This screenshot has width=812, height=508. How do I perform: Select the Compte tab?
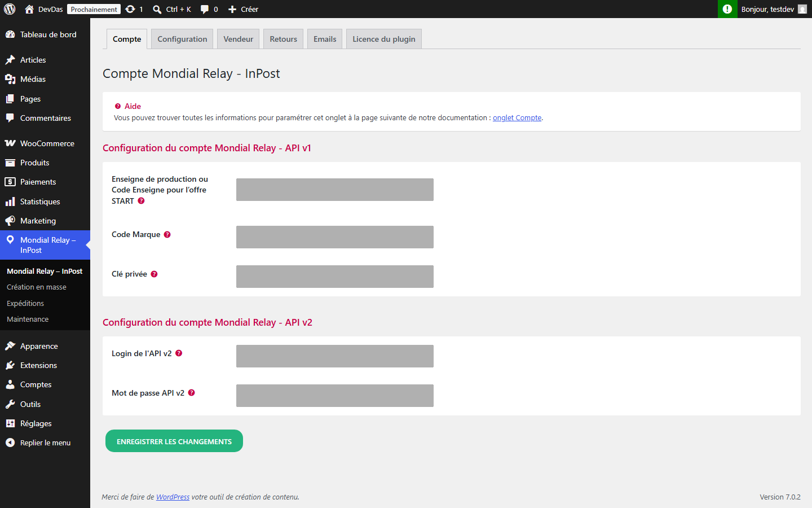pos(127,39)
